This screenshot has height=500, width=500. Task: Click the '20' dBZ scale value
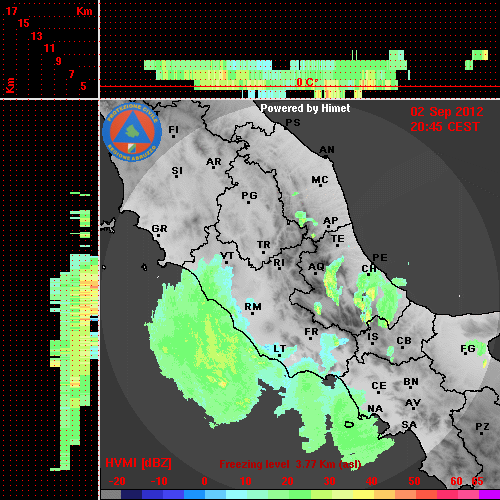click(x=287, y=481)
